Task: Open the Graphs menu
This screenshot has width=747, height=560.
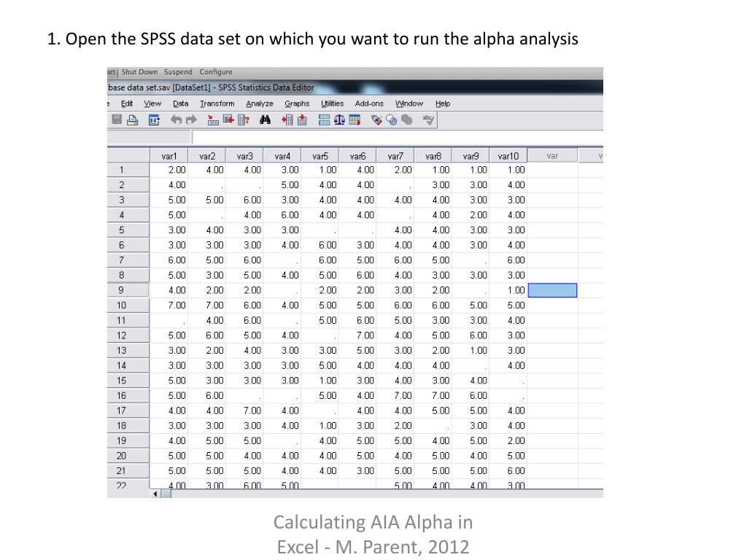Action: tap(297, 104)
